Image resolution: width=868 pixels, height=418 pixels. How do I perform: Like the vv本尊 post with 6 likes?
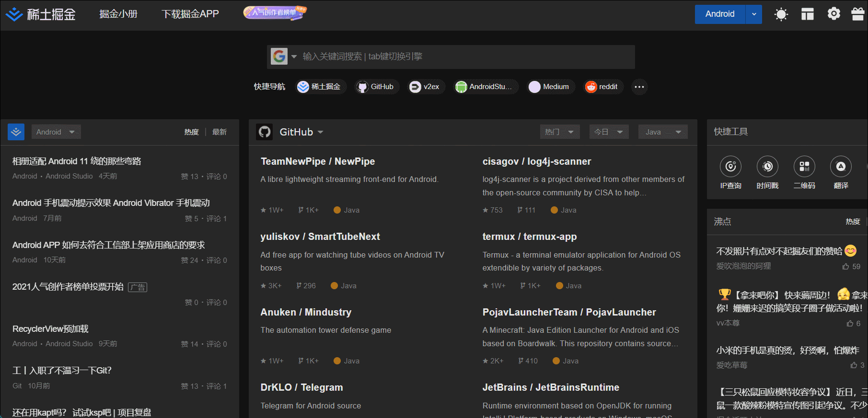(x=854, y=324)
